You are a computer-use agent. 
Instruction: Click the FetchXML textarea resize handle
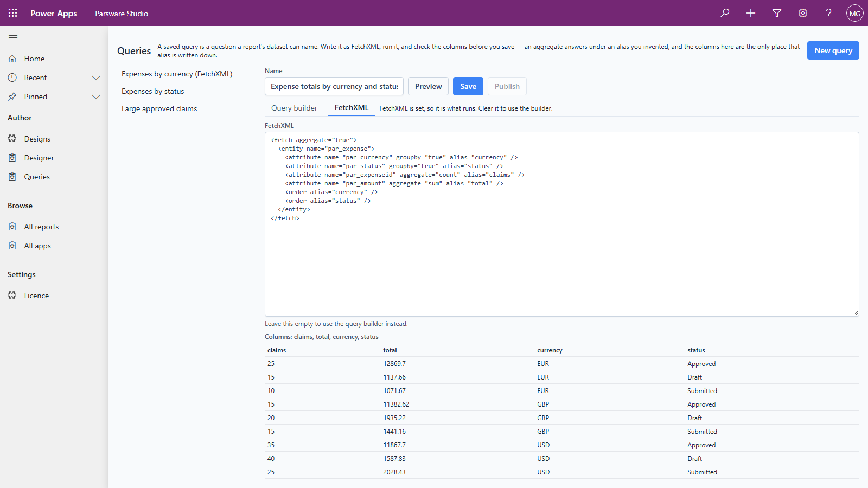point(856,313)
